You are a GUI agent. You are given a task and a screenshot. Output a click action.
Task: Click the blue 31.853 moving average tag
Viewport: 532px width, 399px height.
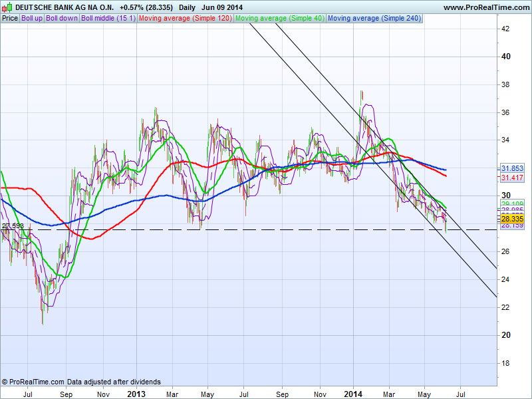512,168
